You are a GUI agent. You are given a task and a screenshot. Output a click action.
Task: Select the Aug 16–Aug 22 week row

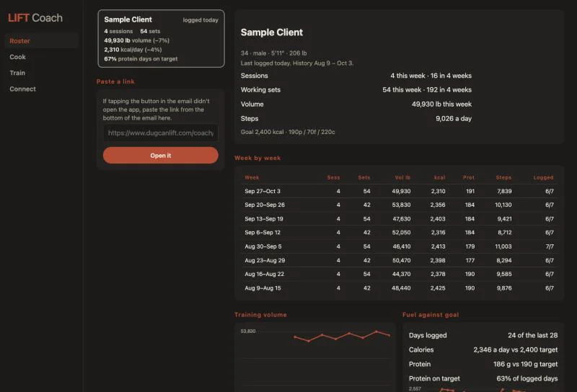pyautogui.click(x=400, y=274)
